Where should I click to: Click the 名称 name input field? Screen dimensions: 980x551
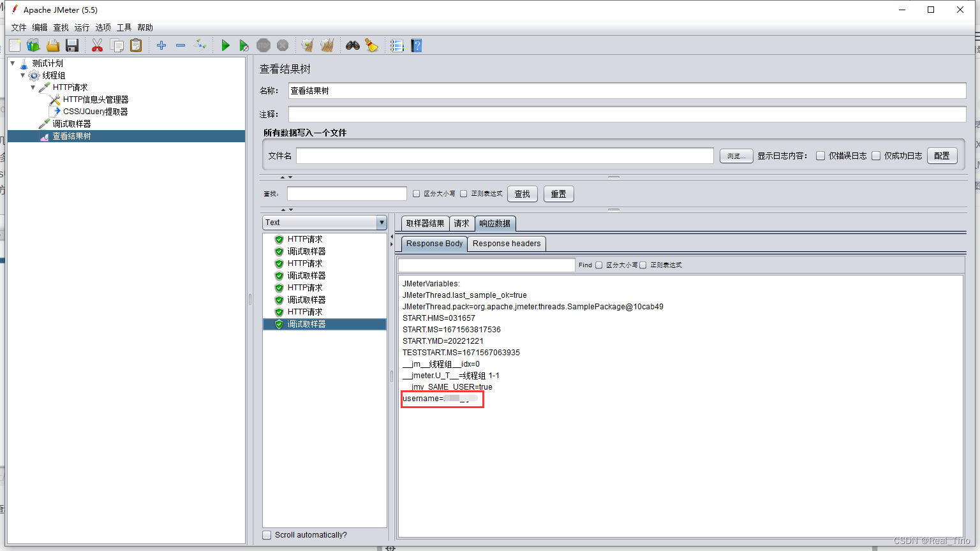point(627,91)
